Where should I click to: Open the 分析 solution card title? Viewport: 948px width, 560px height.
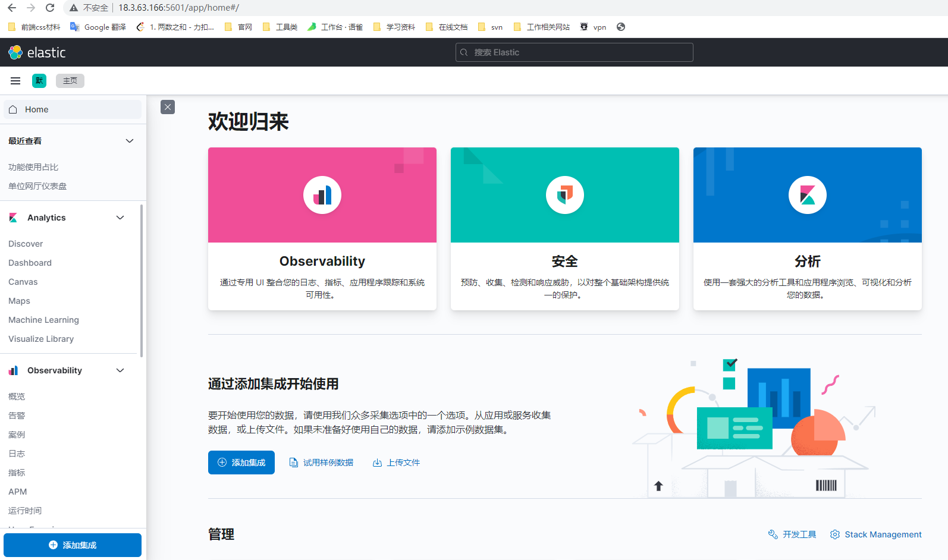(808, 261)
